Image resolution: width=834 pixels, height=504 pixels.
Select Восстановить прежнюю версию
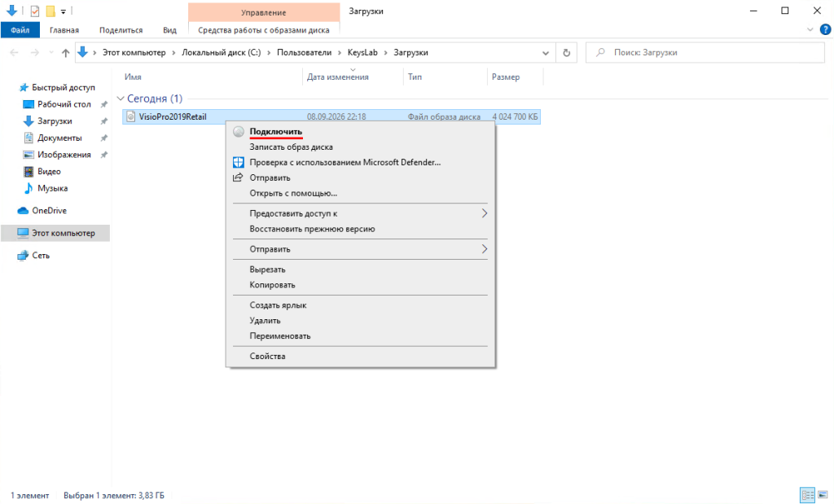coord(361,229)
